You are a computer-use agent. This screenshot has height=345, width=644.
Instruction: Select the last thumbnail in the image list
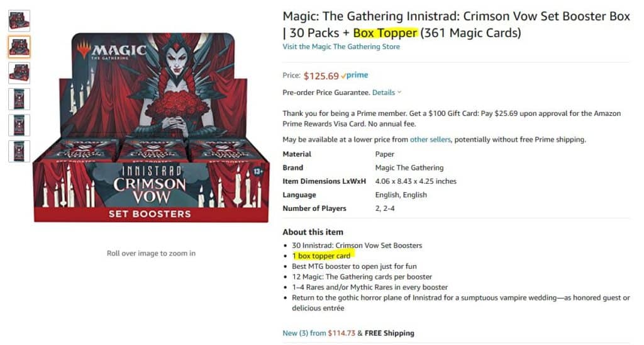tap(19, 151)
